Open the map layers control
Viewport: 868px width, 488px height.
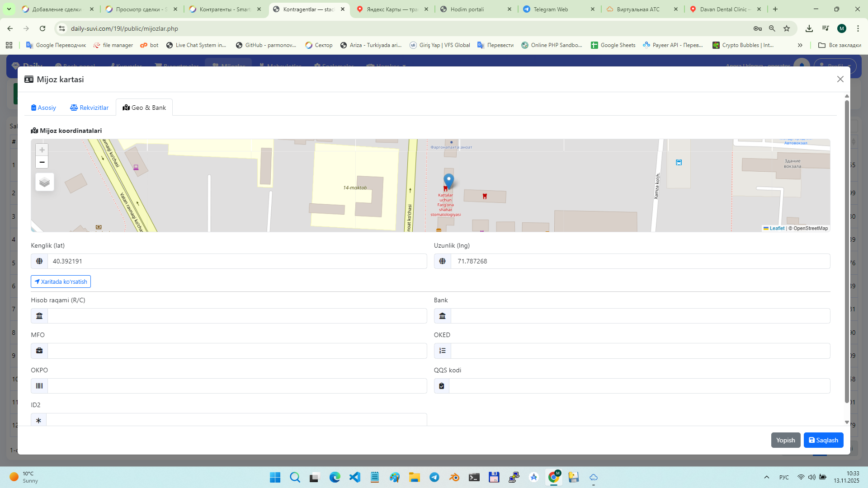point(44,182)
